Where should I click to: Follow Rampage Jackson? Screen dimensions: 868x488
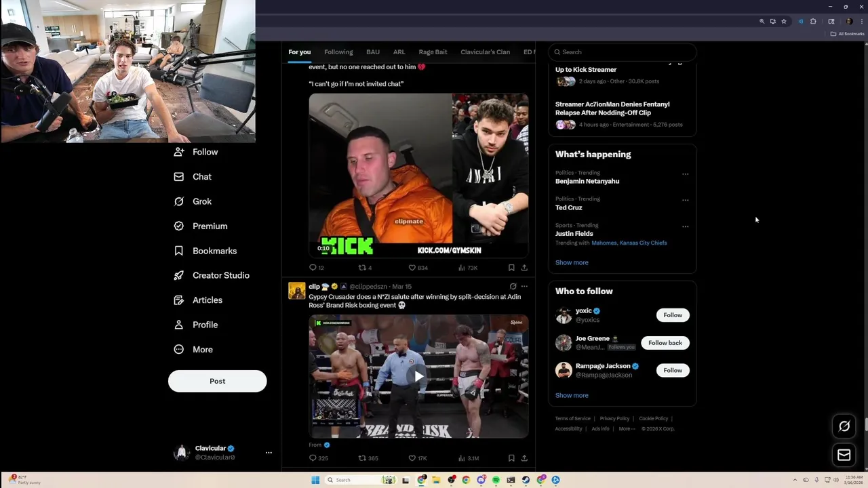(x=673, y=370)
